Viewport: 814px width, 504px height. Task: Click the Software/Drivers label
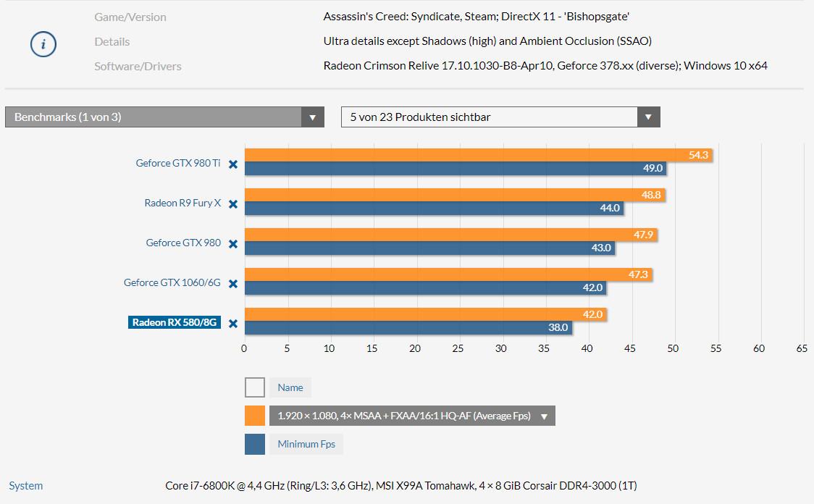tap(138, 67)
